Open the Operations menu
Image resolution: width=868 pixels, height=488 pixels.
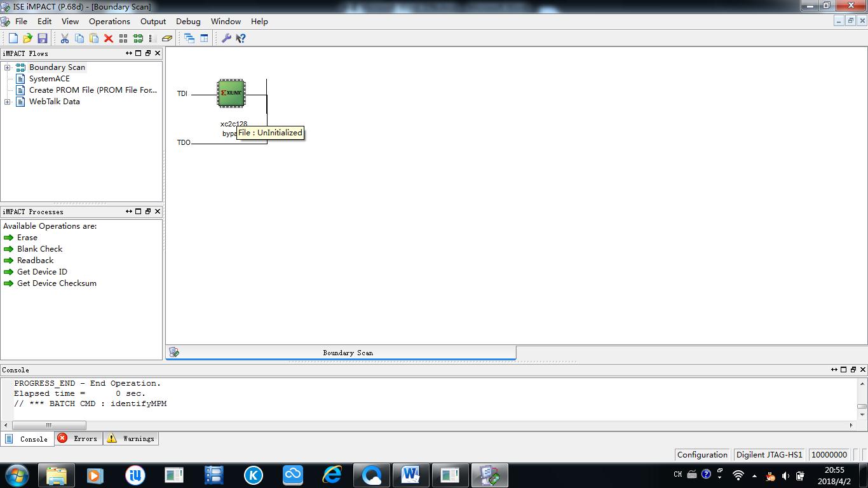[109, 21]
